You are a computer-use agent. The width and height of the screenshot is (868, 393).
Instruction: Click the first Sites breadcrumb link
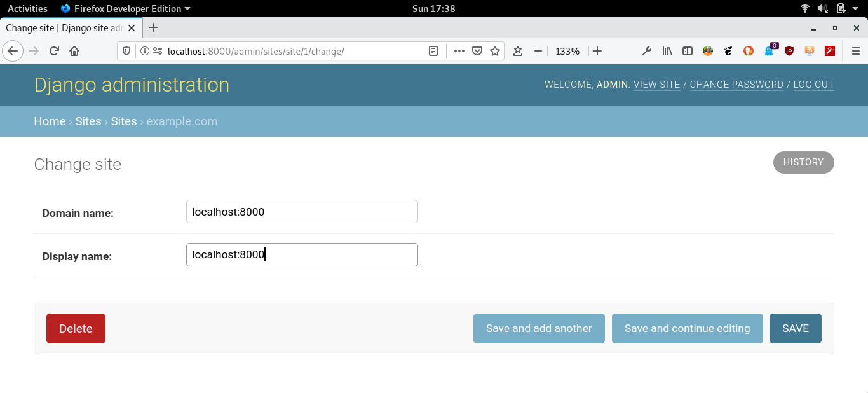[88, 121]
